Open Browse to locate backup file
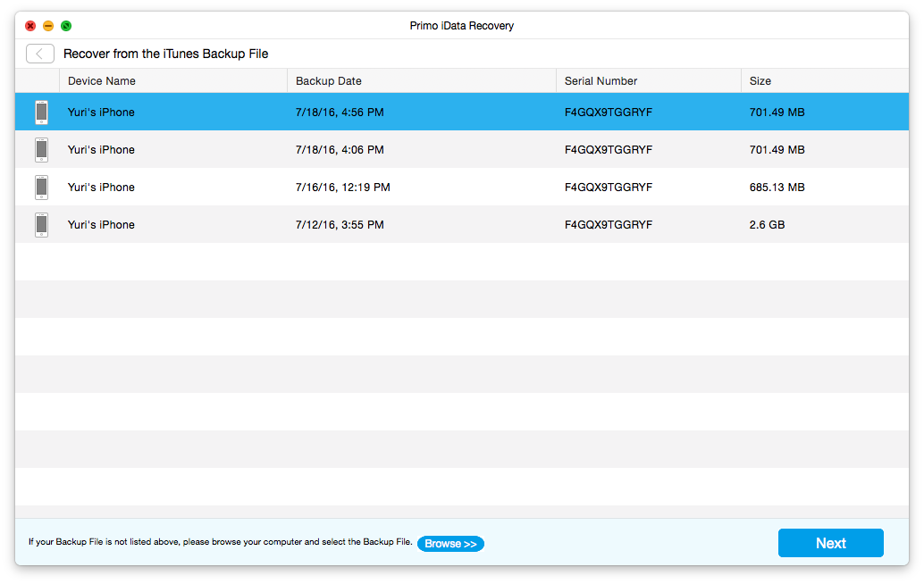This screenshot has width=924, height=584. click(450, 544)
